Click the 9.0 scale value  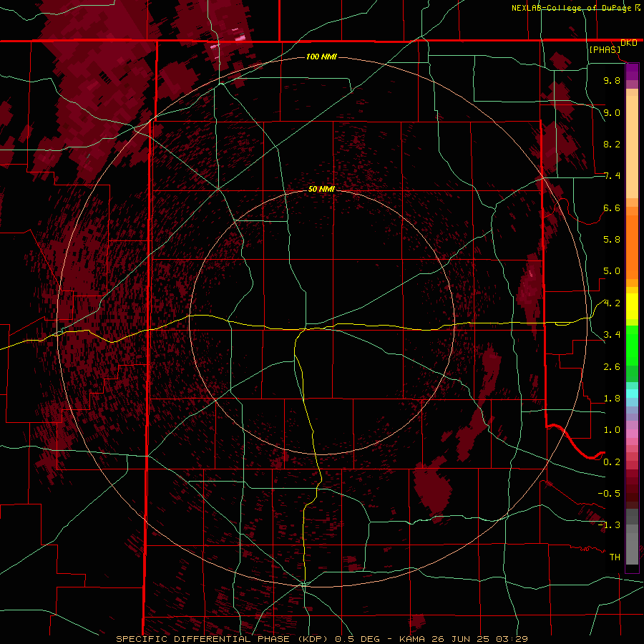(x=612, y=112)
